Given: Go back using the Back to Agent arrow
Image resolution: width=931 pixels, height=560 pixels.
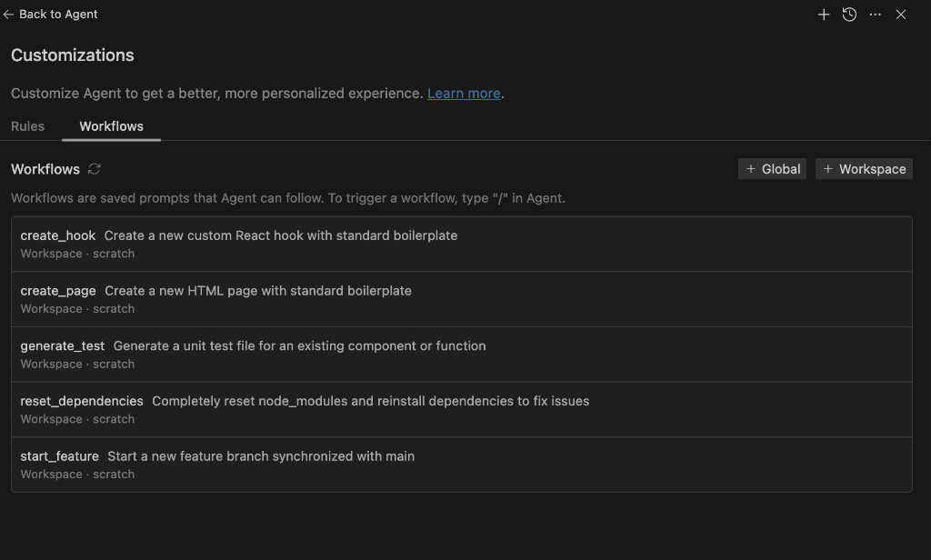Looking at the screenshot, I should click(x=7, y=15).
